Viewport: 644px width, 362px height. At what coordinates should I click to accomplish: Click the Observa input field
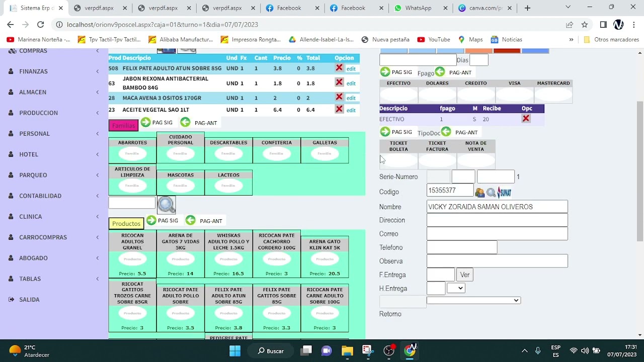coord(497,260)
